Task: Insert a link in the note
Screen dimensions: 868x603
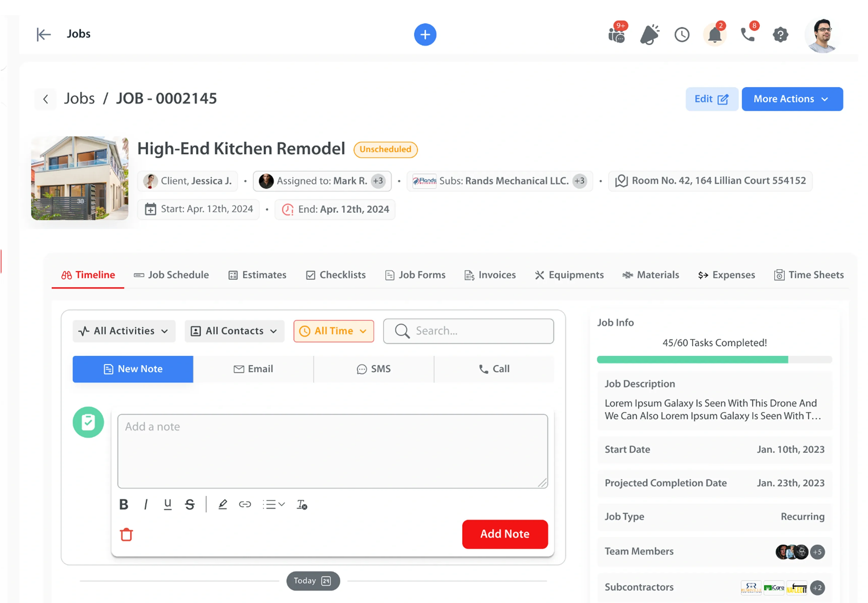Action: [x=245, y=504]
